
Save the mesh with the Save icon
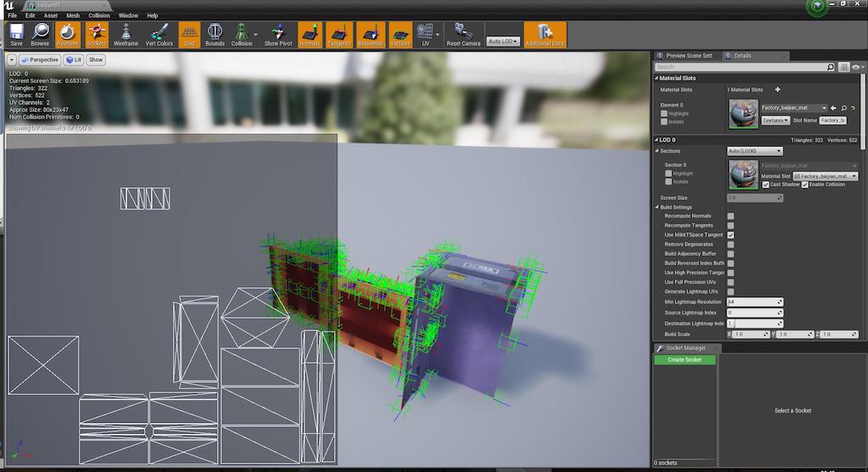click(17, 35)
